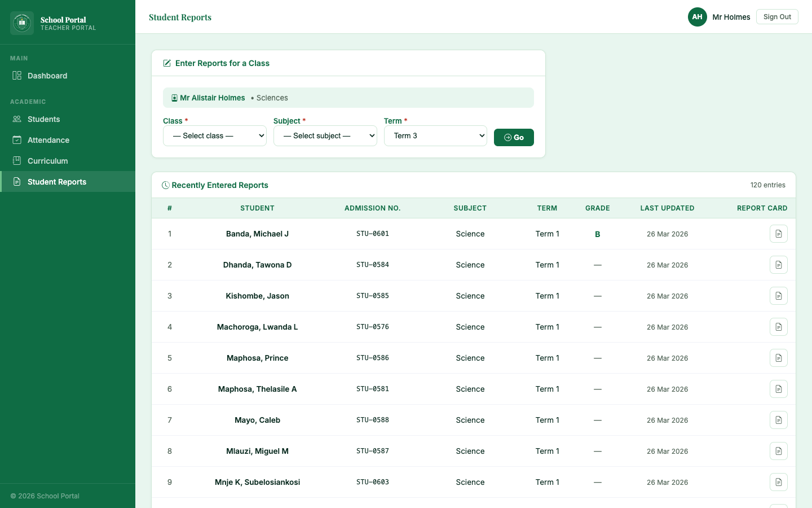Open Curriculum from the sidebar
The image size is (812, 508).
[x=47, y=161]
